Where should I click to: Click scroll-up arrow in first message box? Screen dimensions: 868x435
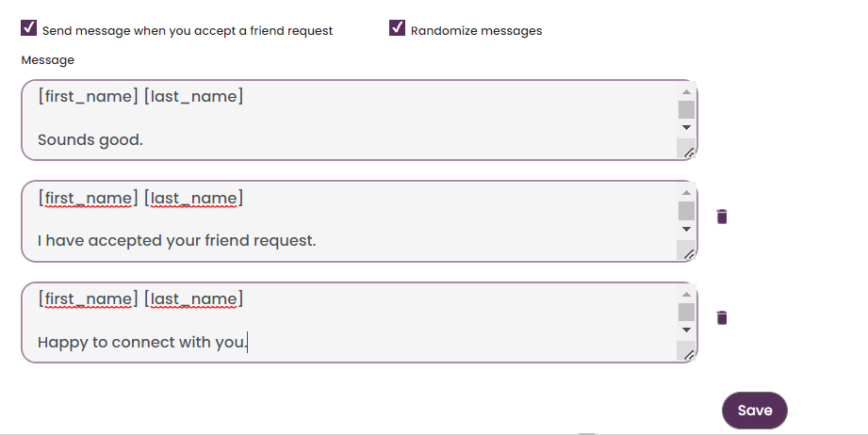pos(686,91)
